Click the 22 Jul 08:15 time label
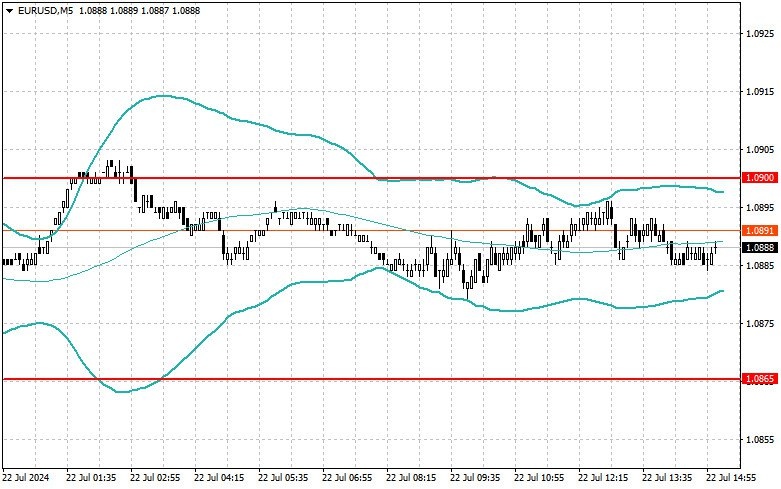Viewport: 781px width, 489px height. (x=411, y=478)
